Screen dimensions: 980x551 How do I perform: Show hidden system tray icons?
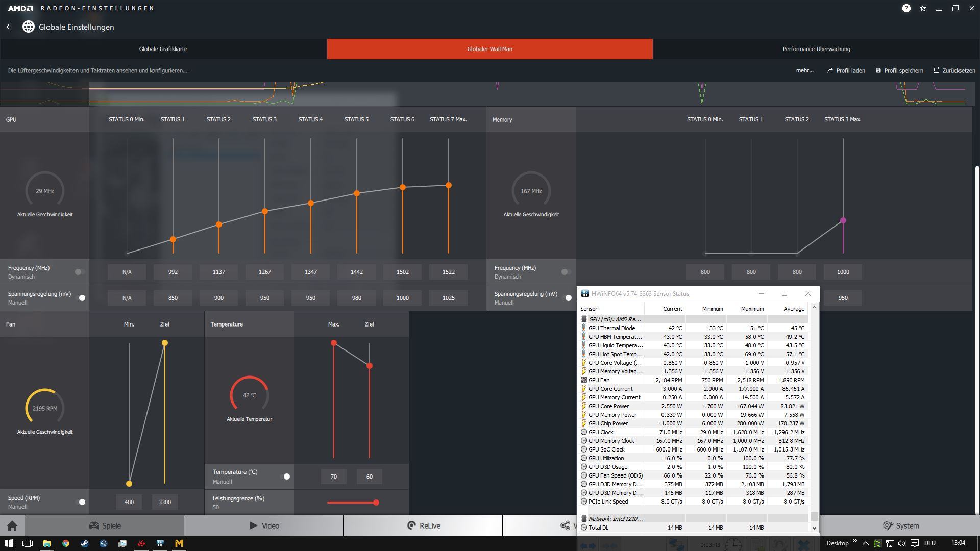coord(865,543)
